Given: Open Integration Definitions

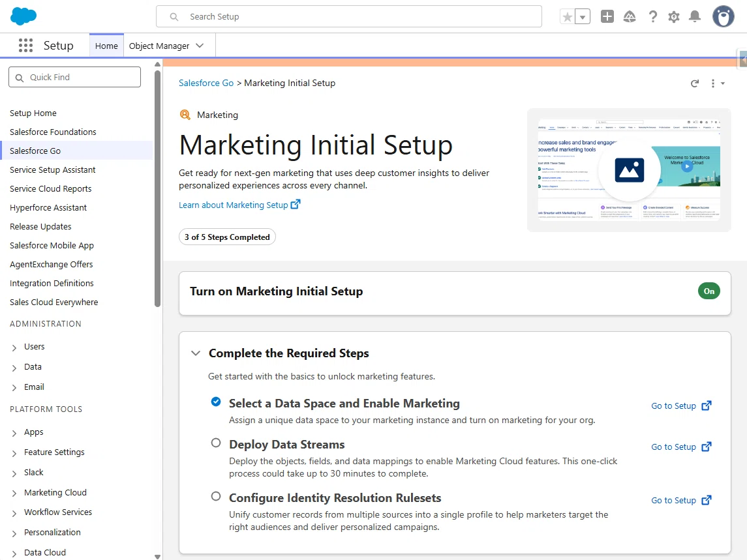Looking at the screenshot, I should click(x=52, y=284).
